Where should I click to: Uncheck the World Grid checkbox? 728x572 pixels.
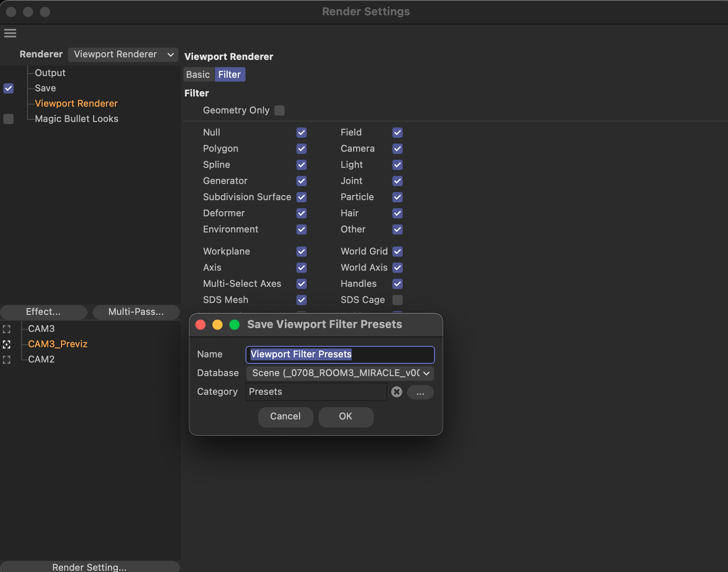point(398,252)
